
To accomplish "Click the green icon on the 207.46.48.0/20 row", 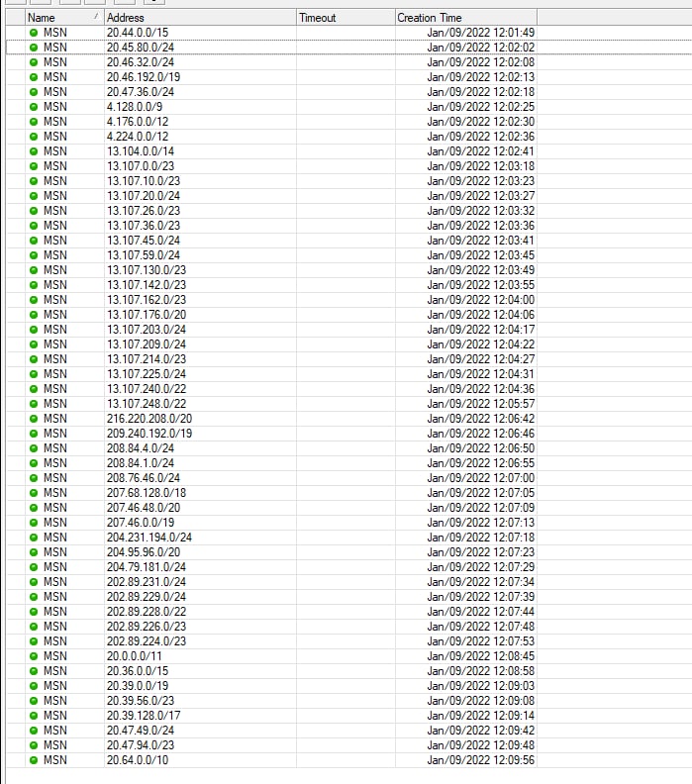I will [34, 508].
